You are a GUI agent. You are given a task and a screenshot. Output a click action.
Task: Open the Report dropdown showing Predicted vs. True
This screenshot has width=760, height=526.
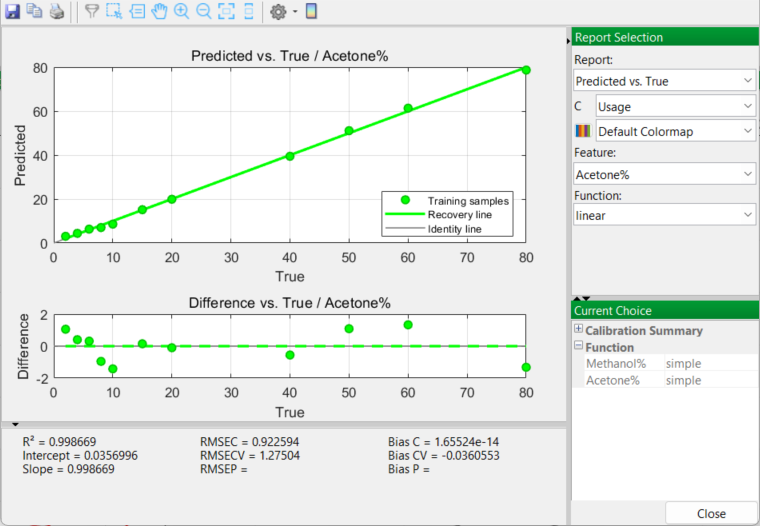pyautogui.click(x=664, y=81)
